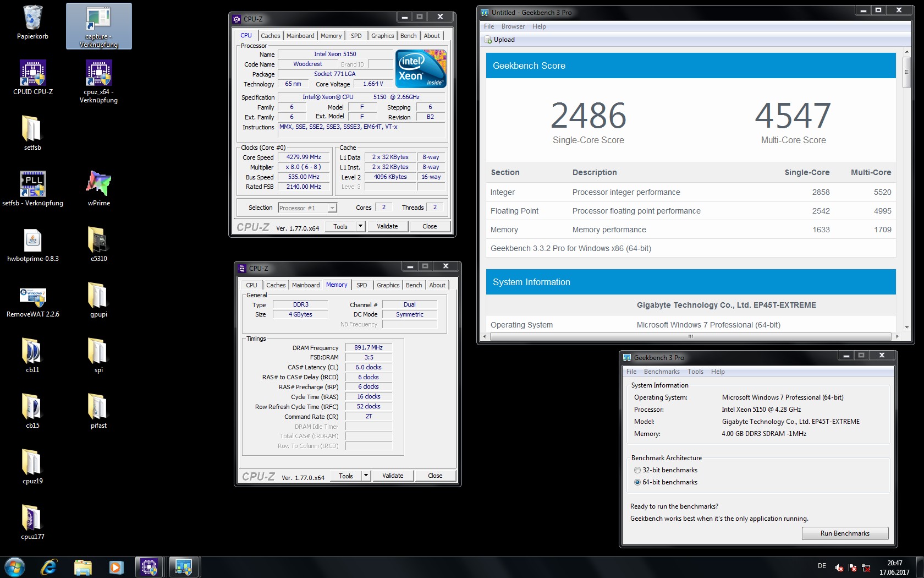Click the muted volume tray icon
The width and height of the screenshot is (924, 578).
[839, 568]
